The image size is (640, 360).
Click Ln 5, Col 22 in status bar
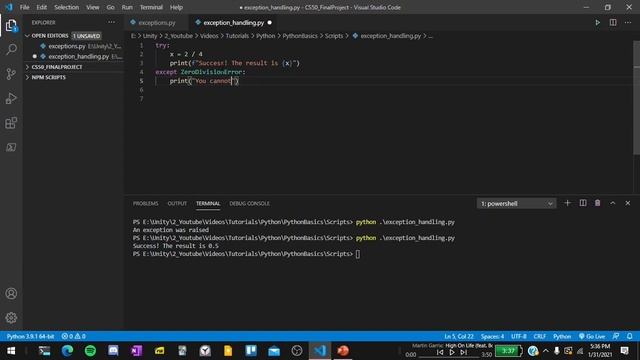coord(459,336)
